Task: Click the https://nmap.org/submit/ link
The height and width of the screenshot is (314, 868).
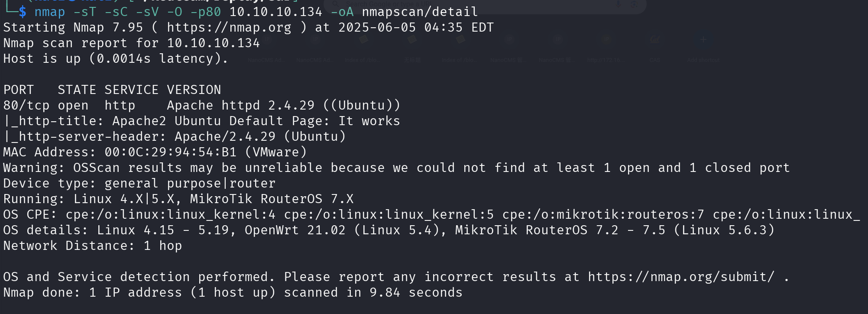Action: [x=680, y=277]
